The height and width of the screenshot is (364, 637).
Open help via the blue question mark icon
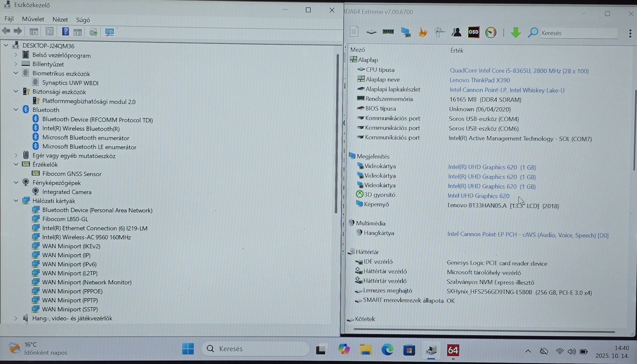coord(66,32)
